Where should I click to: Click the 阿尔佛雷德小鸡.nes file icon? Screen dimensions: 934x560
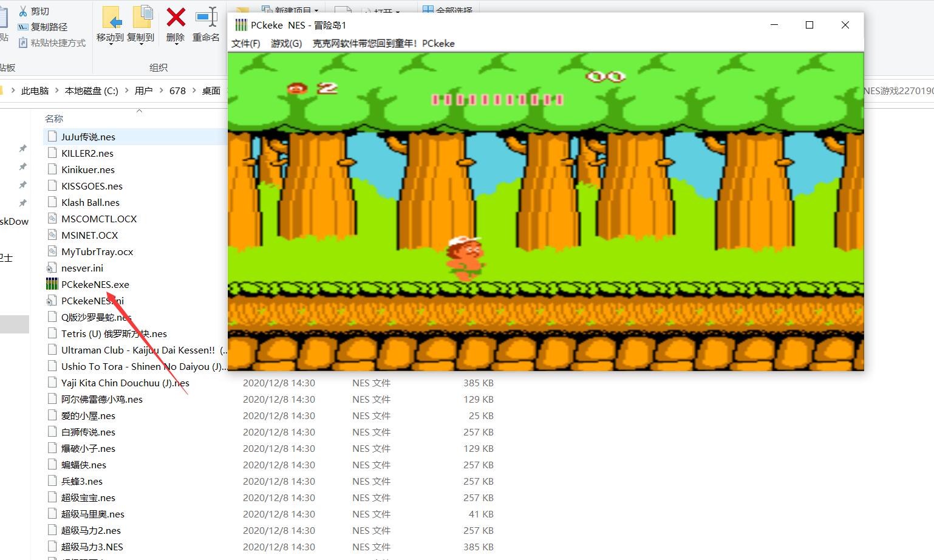point(52,399)
